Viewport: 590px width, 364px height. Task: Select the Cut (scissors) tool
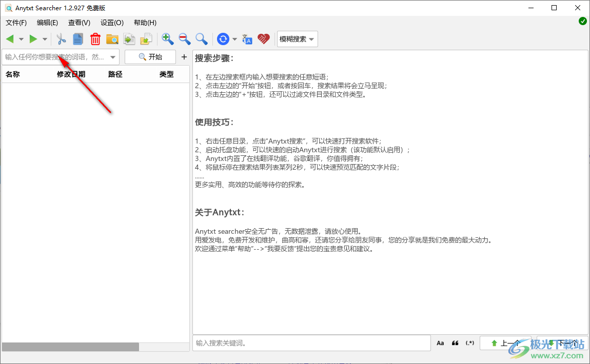pos(61,39)
